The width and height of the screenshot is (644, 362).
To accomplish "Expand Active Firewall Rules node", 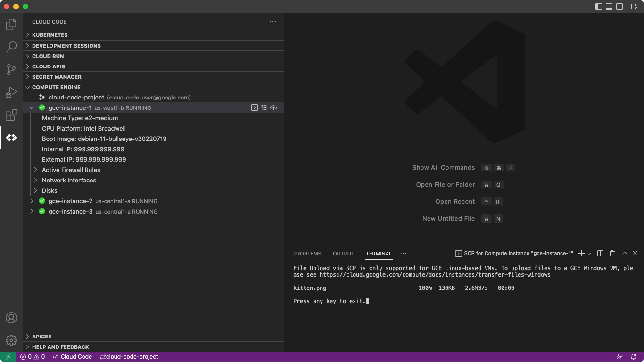I will point(35,170).
